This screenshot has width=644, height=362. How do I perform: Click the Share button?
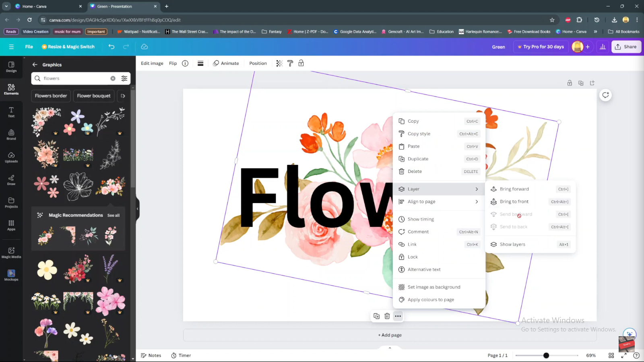click(x=626, y=47)
